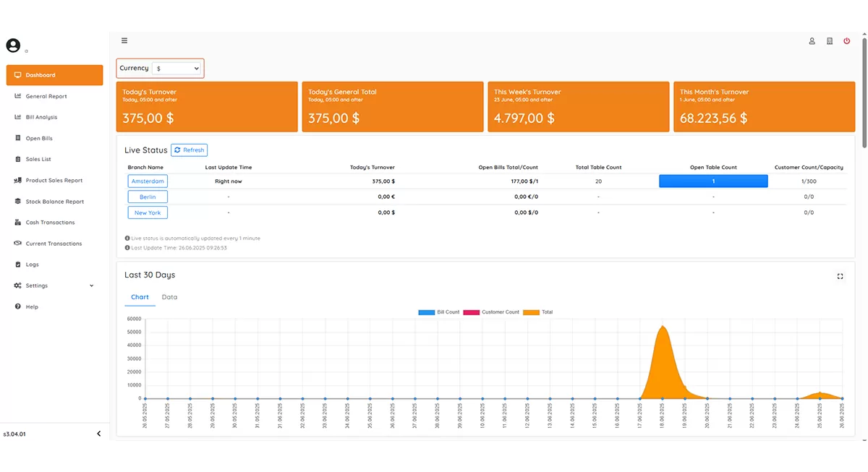
Task: Toggle the Bill Count legend series
Action: pyautogui.click(x=439, y=312)
